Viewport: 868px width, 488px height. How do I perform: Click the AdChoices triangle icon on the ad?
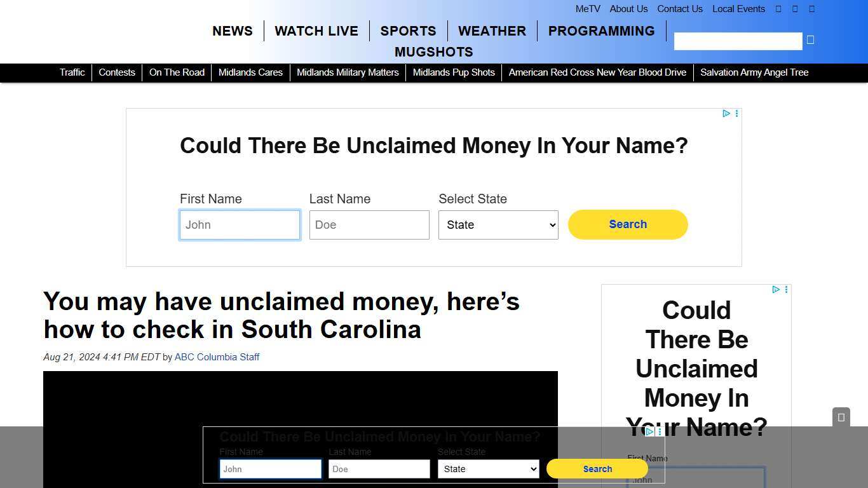pos(726,114)
